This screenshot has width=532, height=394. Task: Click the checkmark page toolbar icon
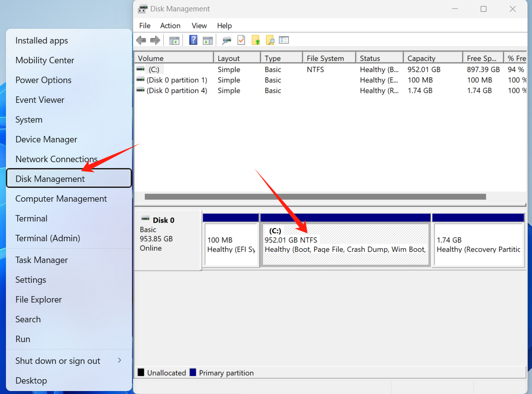(x=241, y=40)
